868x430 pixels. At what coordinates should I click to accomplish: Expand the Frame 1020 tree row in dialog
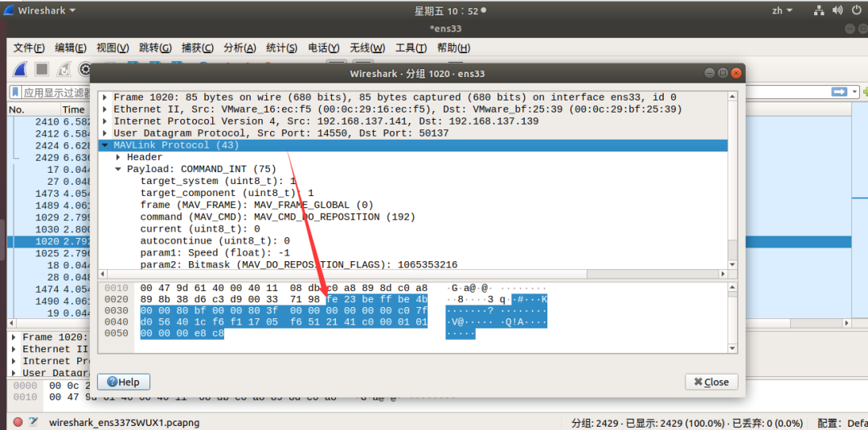coord(105,97)
